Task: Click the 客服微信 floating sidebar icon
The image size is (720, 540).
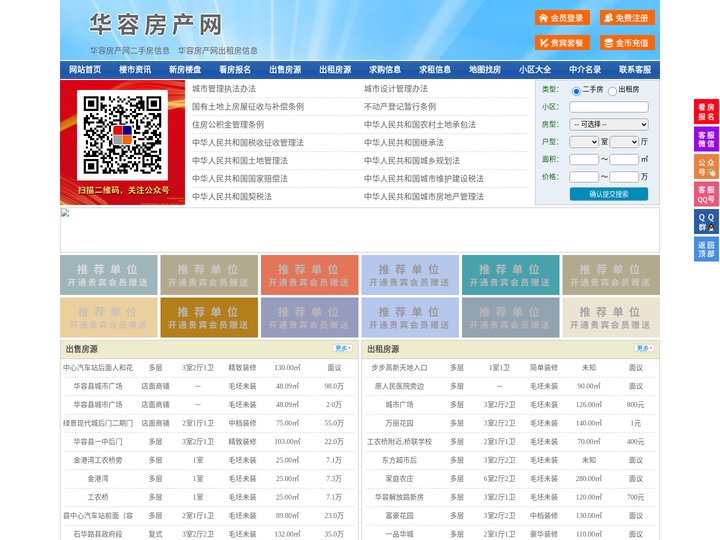Action: 706,139
